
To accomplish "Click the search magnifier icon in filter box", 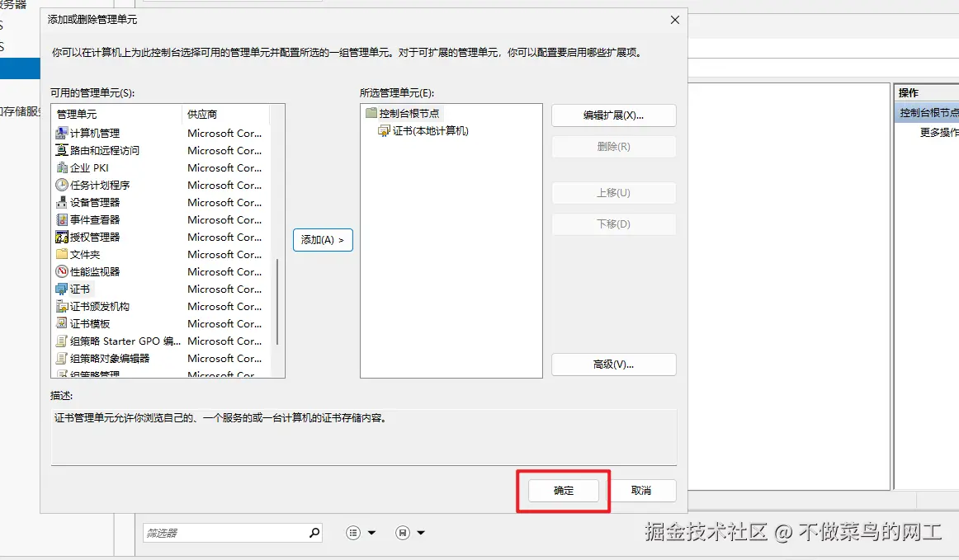I will pos(314,533).
